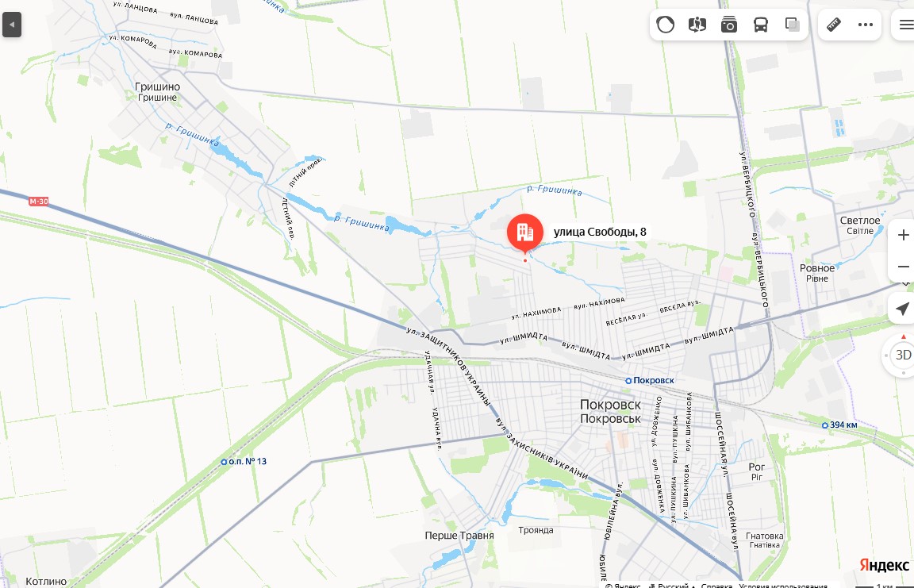Locate me with the arrow icon
914x588 pixels.
902,309
